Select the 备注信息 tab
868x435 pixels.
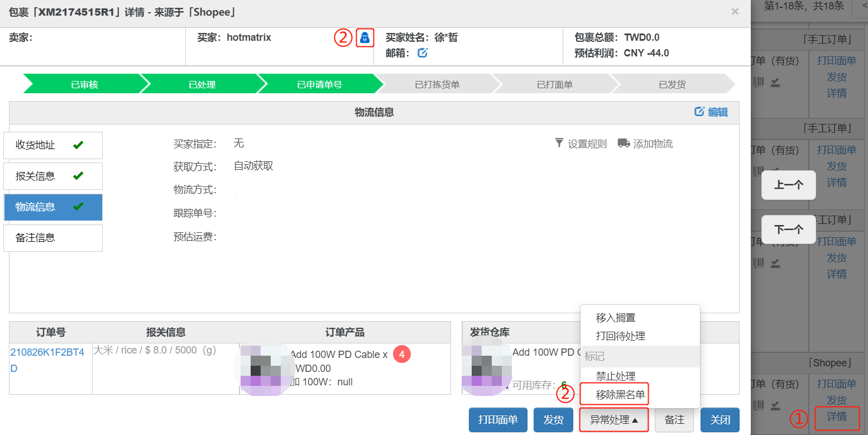click(x=53, y=238)
